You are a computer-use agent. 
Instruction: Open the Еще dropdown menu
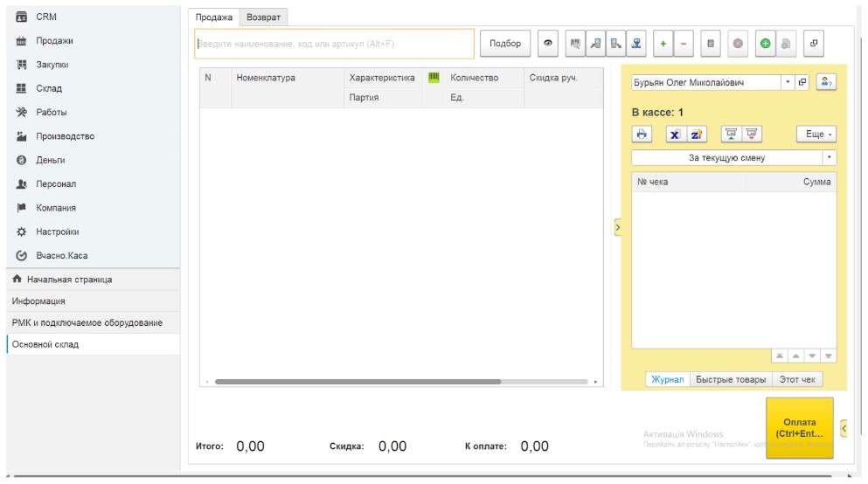pyautogui.click(x=816, y=135)
